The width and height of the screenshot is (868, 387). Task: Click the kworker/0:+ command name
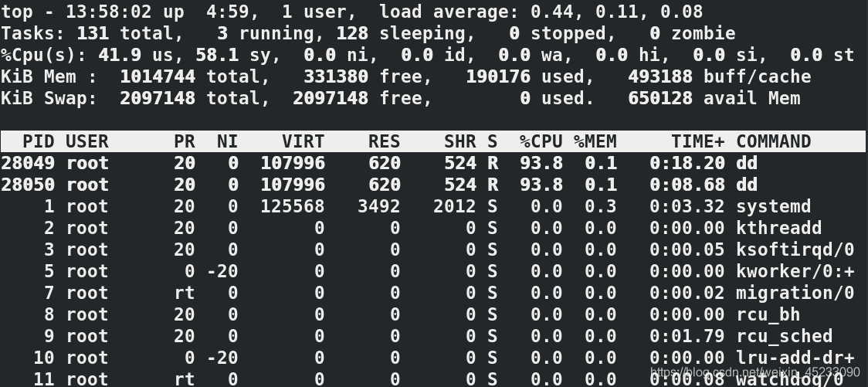pyautogui.click(x=795, y=271)
